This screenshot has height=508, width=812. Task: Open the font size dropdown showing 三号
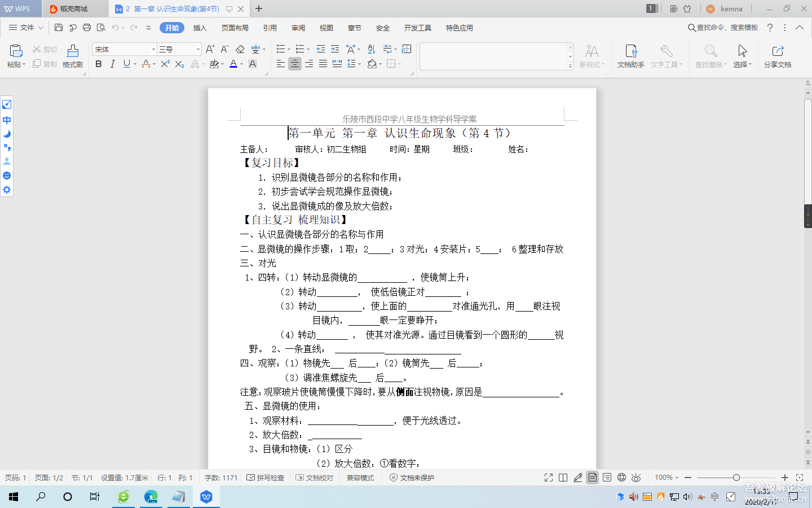[x=198, y=50]
